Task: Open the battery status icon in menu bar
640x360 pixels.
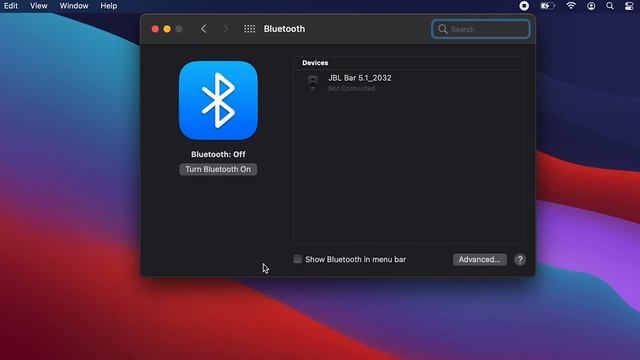Action: [x=547, y=6]
